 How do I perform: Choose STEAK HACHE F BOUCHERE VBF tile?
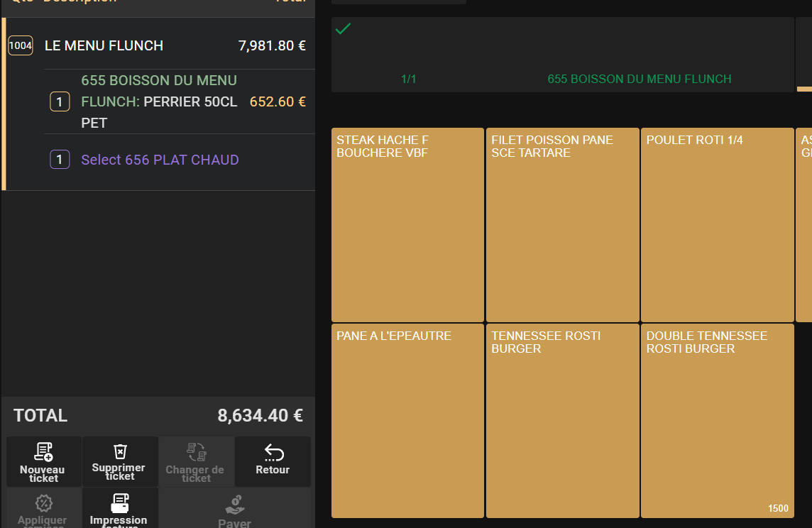(x=407, y=225)
